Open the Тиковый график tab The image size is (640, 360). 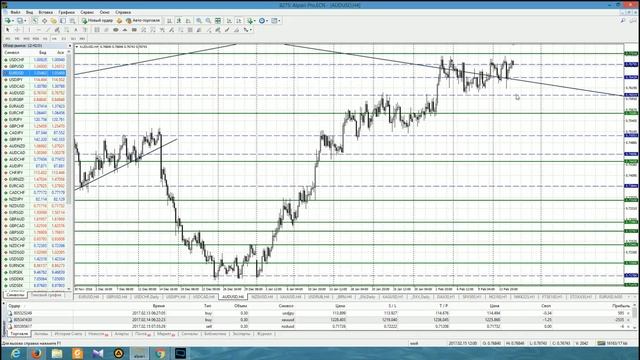coord(46,295)
